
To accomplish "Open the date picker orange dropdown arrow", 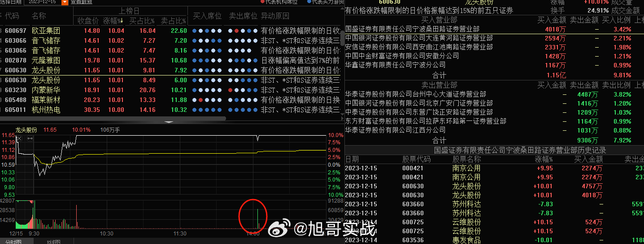I will point(65,2).
